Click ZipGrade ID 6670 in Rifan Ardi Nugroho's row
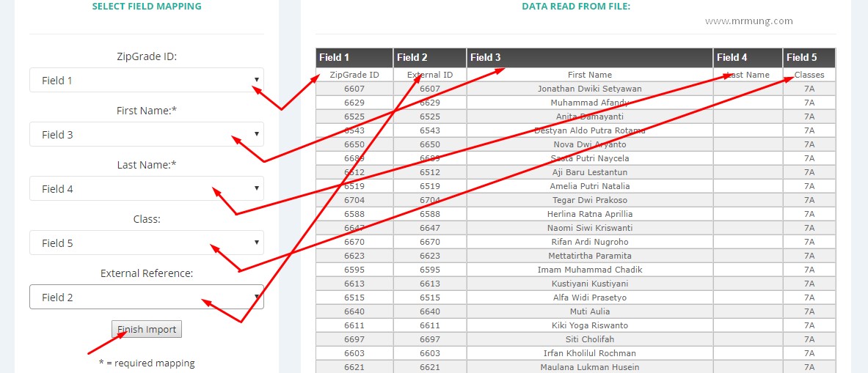This screenshot has height=373, width=868. pos(354,242)
